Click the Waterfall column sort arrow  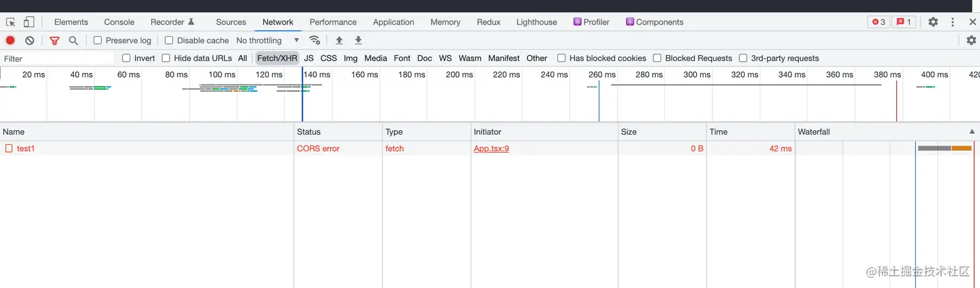pyautogui.click(x=972, y=131)
